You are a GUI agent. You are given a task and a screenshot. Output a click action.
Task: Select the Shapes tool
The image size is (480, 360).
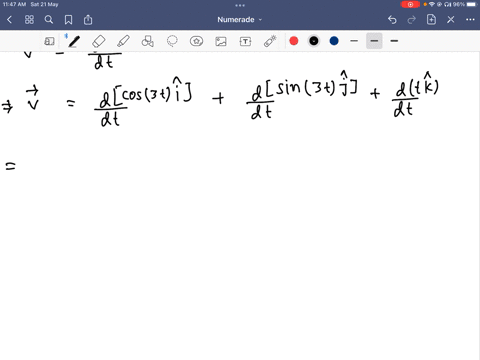coord(147,41)
